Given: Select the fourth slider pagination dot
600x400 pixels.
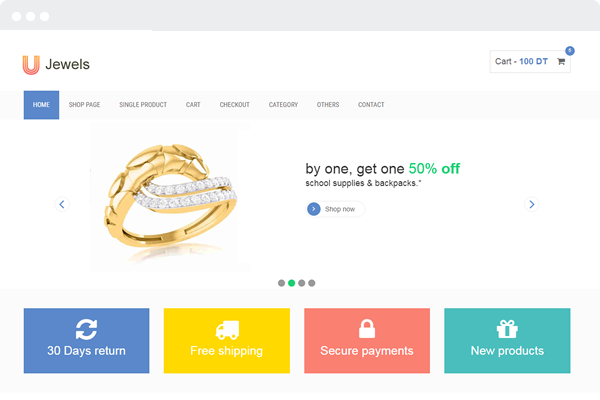Looking at the screenshot, I should (312, 283).
